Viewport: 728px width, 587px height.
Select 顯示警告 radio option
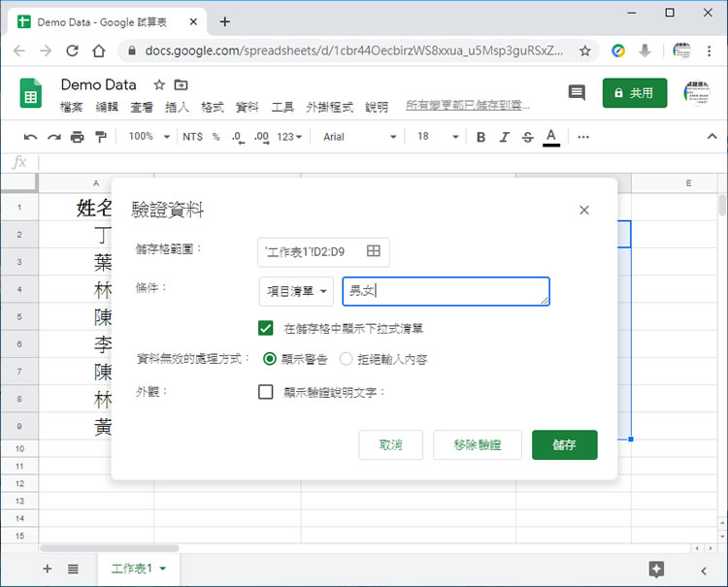coord(270,359)
